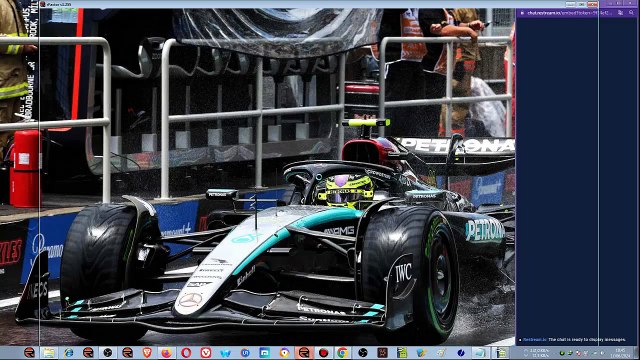Click the magnifier icon in chat address bar
Image resolution: width=640 pixels, height=360 pixels.
(x=631, y=13)
